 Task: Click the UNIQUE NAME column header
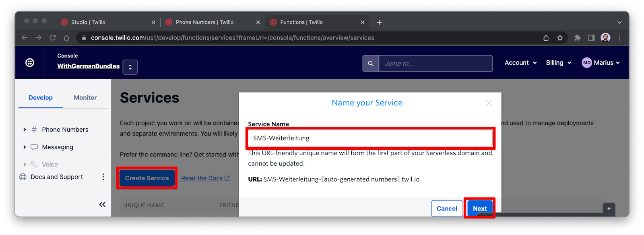coord(144,206)
